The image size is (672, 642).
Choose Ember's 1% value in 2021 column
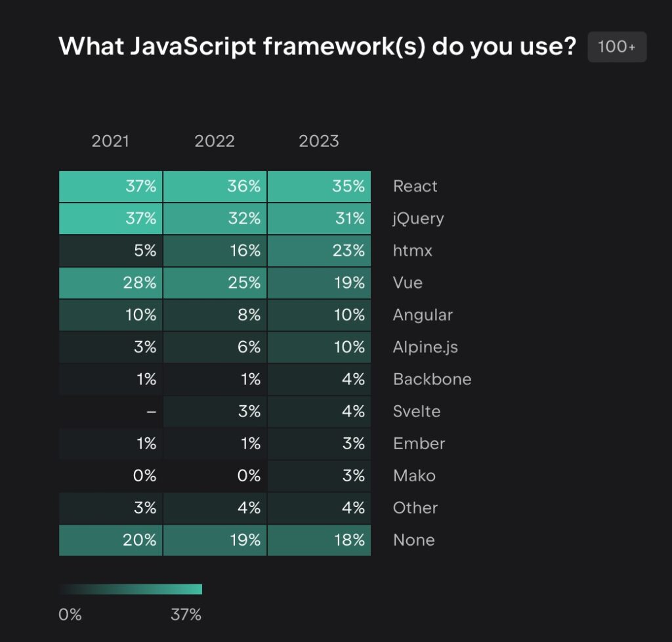[x=110, y=443]
